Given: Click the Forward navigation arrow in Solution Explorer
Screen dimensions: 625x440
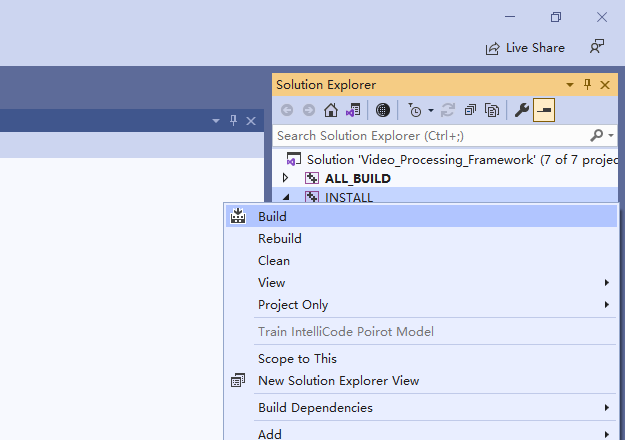Looking at the screenshot, I should point(309,110).
